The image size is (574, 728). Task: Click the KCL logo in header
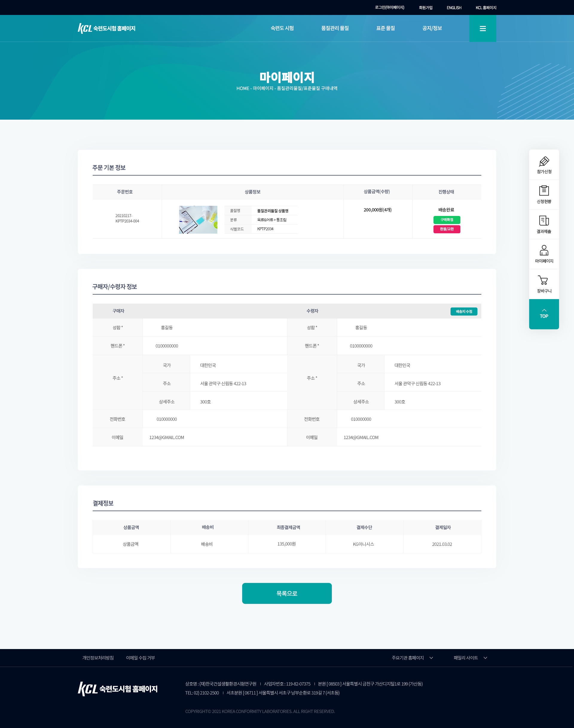[x=106, y=29]
